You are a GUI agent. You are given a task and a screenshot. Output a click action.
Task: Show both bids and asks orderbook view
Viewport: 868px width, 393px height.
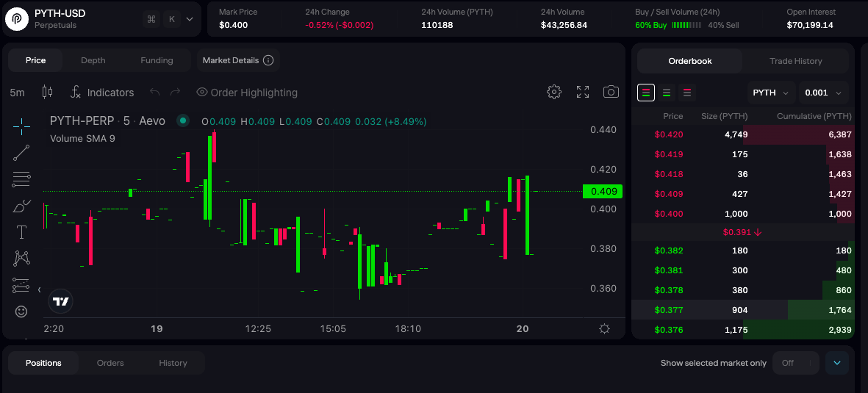click(646, 93)
